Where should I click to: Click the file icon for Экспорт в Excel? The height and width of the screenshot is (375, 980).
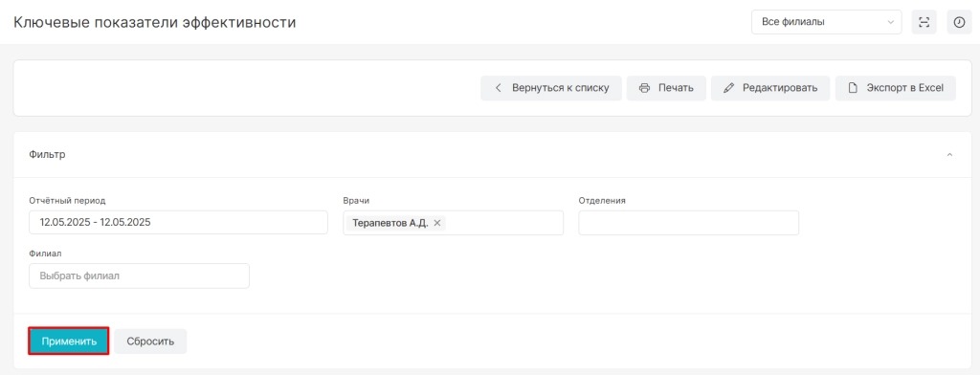853,88
